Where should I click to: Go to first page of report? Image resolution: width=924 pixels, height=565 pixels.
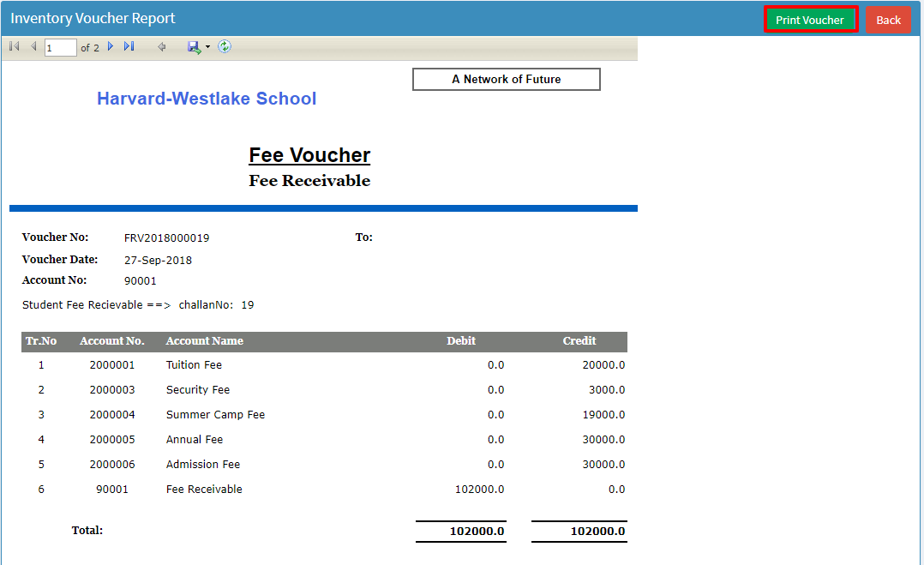[15, 46]
